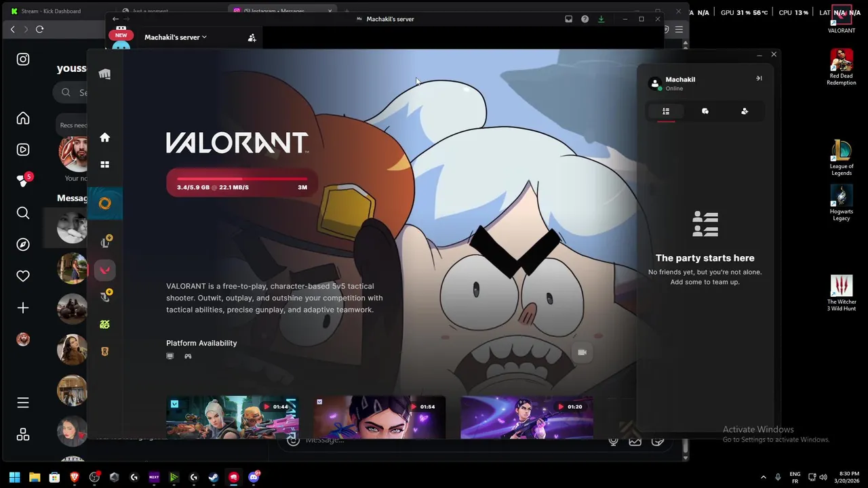
Task: Open the Instagram More hamburger menu
Action: click(x=23, y=403)
